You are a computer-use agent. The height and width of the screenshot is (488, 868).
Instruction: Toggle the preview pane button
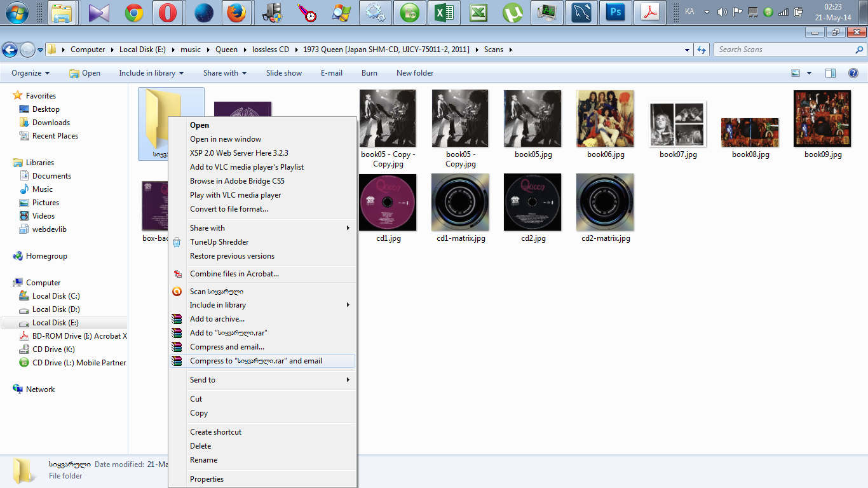(831, 73)
